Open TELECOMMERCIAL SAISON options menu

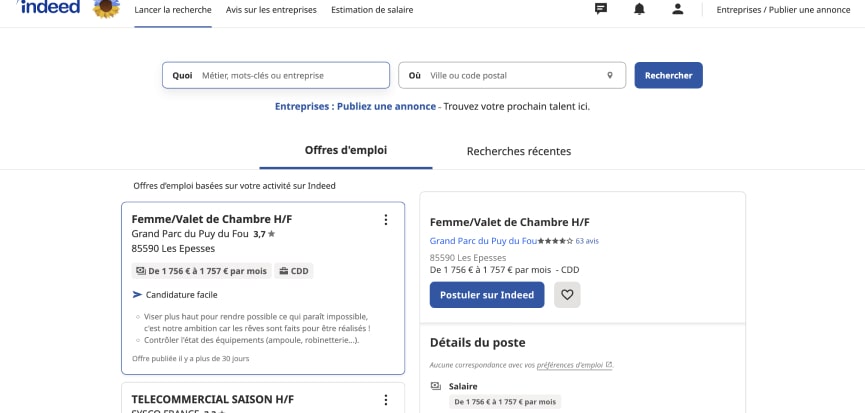point(386,400)
